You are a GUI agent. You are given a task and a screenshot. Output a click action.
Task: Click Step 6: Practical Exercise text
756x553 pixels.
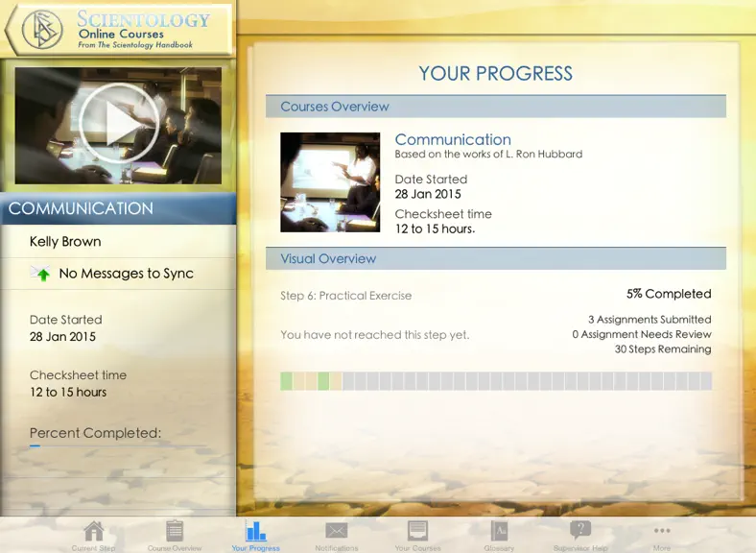tap(346, 296)
